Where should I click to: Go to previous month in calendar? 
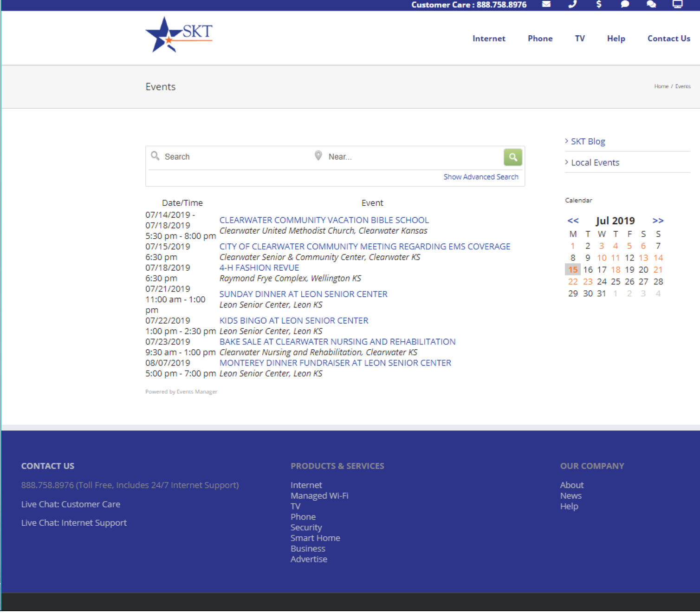point(573,221)
